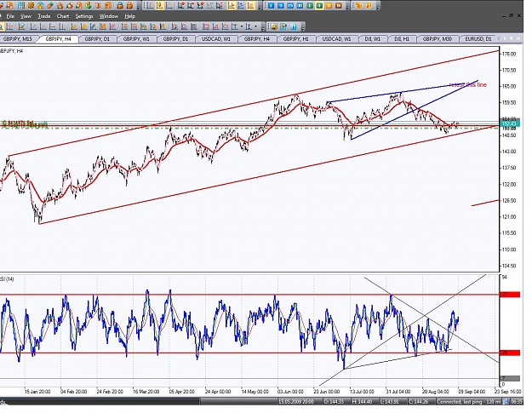Switch to the GBPJPY, M30 chart tab
Image resolution: width=532 pixels, height=413 pixels.
pos(437,38)
